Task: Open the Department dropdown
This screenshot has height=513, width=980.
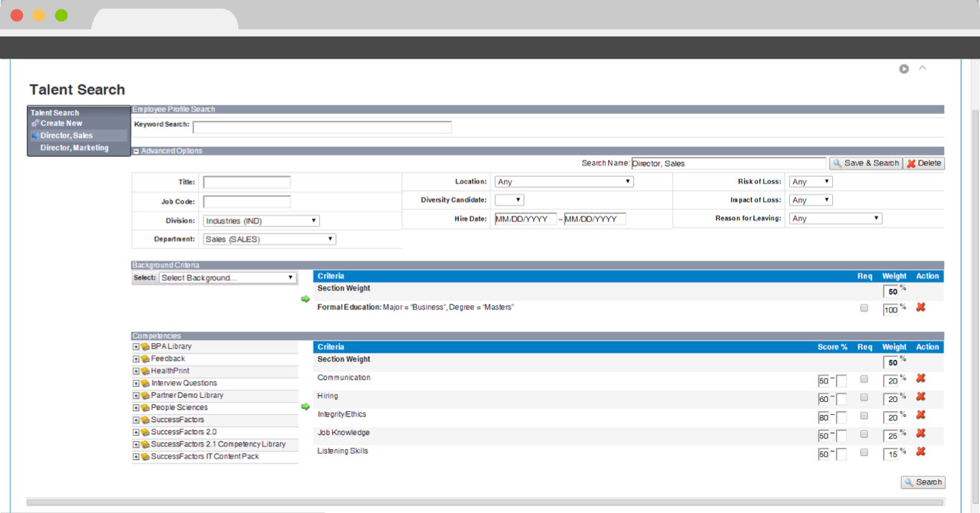Action: (270, 239)
